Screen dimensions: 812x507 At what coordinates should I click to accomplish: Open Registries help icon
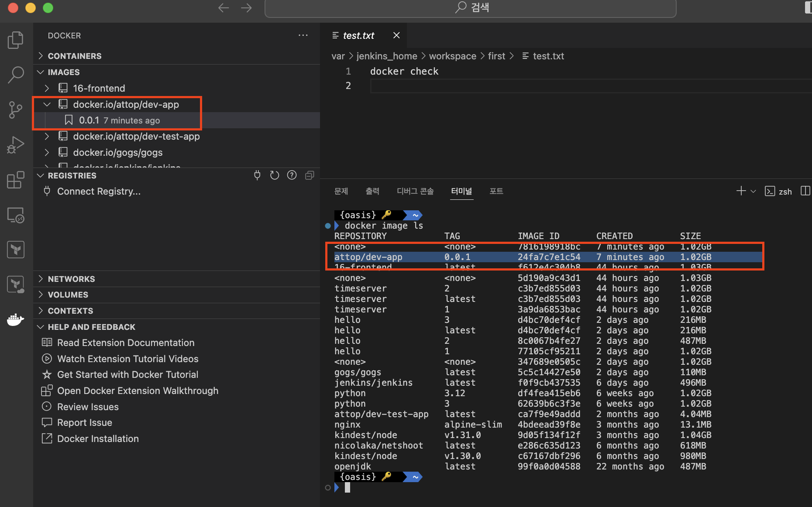tap(292, 175)
